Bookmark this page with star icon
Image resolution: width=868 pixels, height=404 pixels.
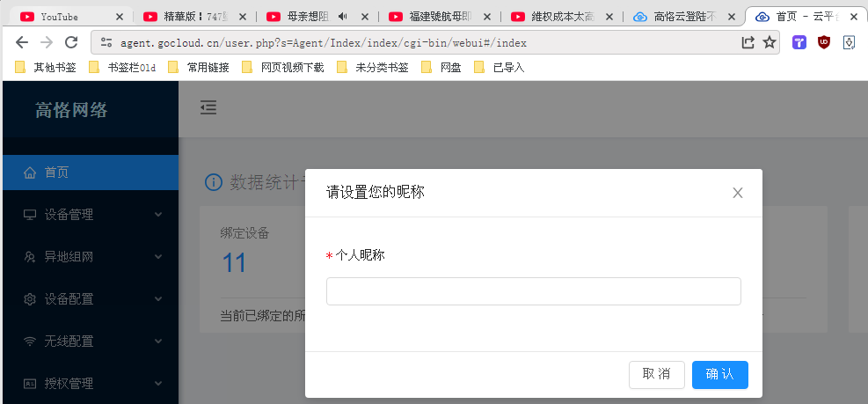[x=770, y=42]
